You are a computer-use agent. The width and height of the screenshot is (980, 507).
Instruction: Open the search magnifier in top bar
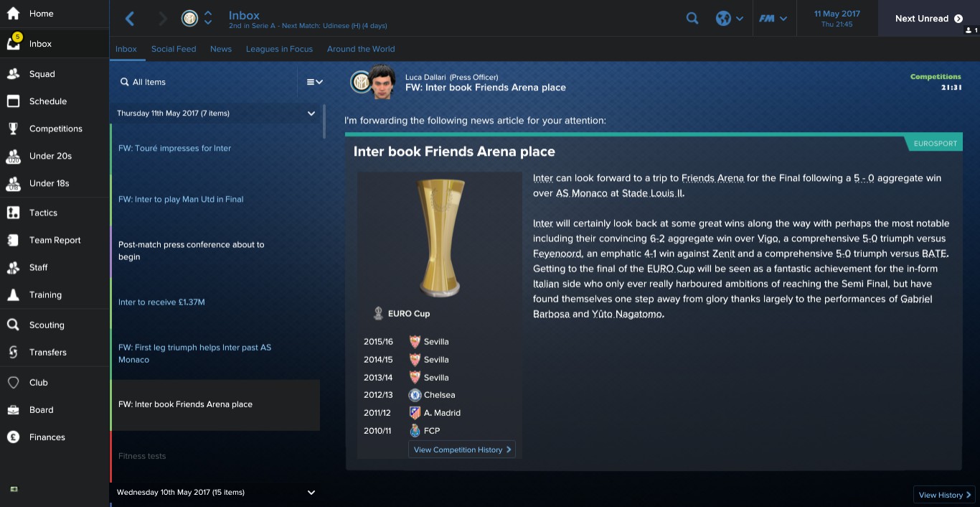692,19
